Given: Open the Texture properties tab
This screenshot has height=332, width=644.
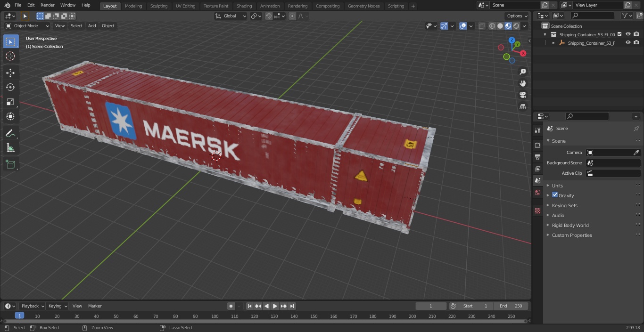Looking at the screenshot, I should (x=537, y=211).
